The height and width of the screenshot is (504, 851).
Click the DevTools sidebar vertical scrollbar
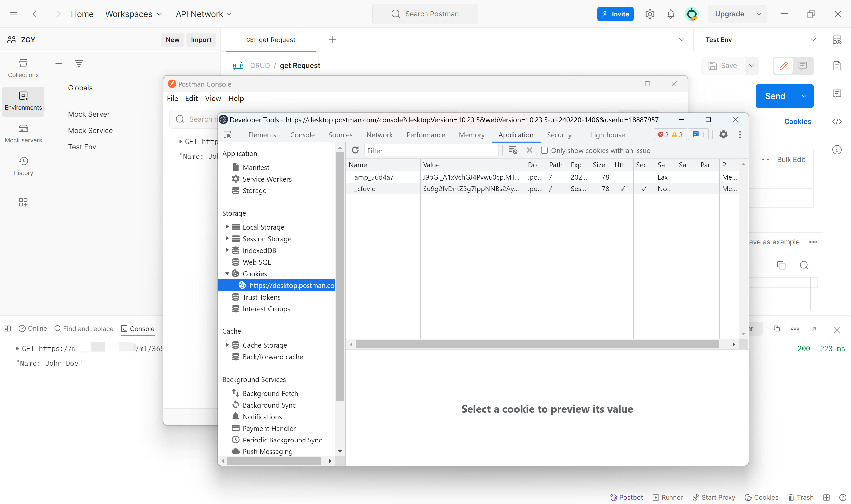(340, 276)
